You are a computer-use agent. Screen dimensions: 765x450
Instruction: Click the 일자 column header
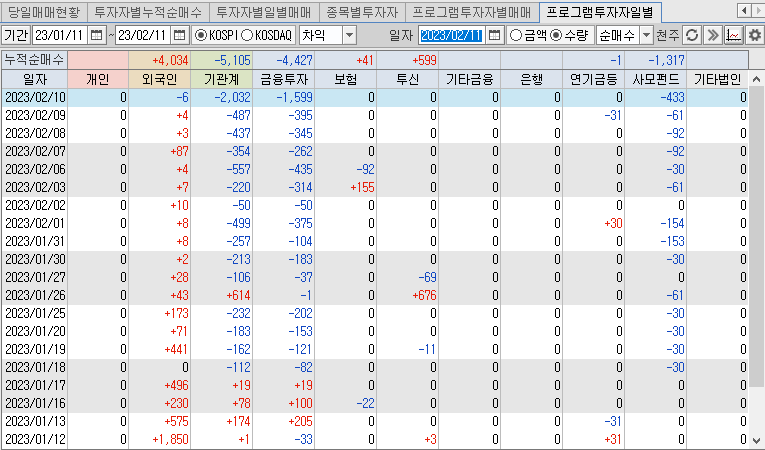[35, 79]
